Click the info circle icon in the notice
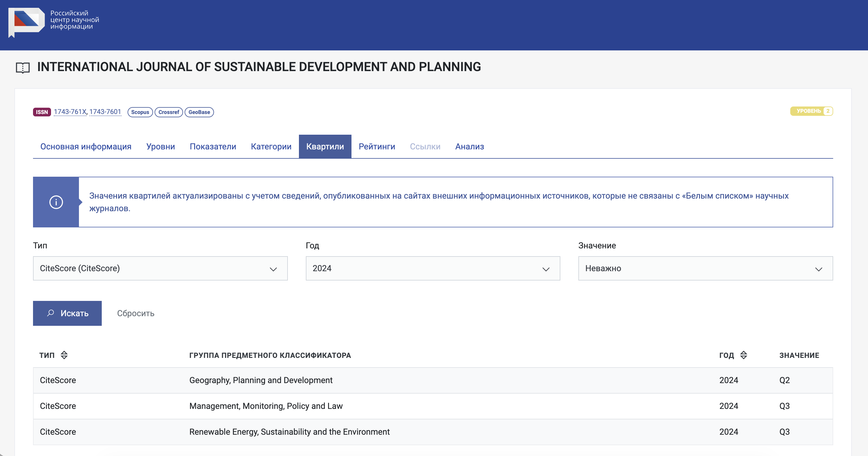868x456 pixels. pos(56,202)
